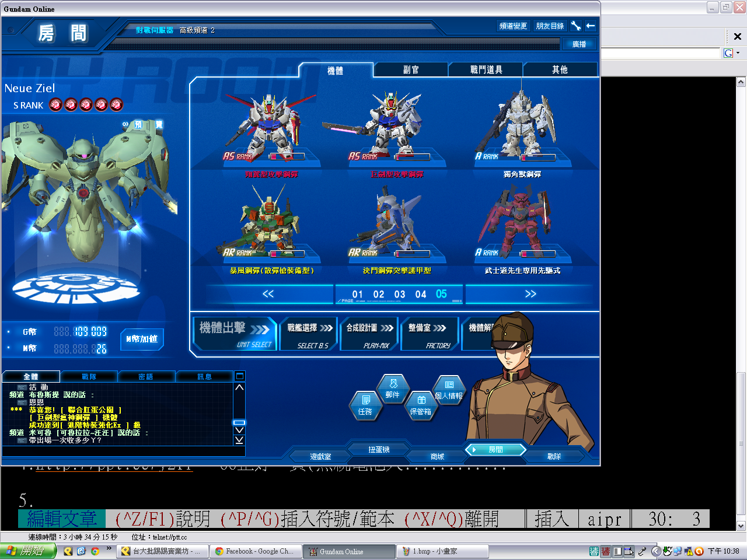Open 戰艦選擇 battleship selection
This screenshot has height=560, width=747.
[x=309, y=334]
